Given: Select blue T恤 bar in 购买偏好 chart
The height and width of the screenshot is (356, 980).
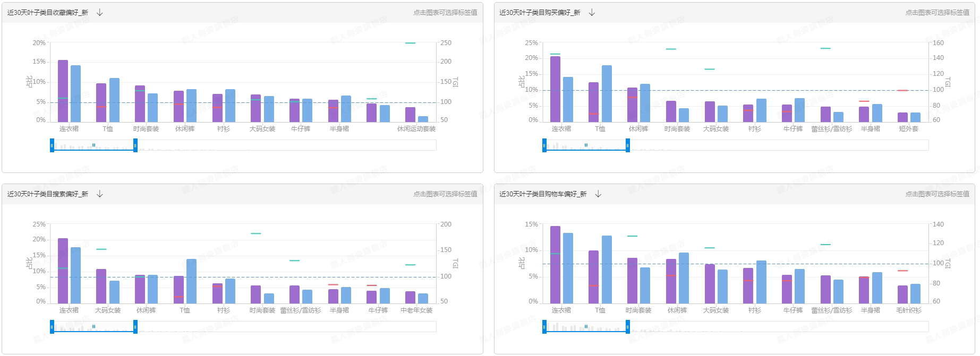Looking at the screenshot, I should [607, 94].
